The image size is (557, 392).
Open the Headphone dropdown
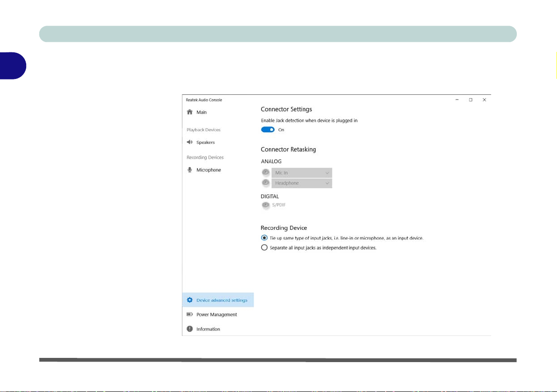coord(302,183)
